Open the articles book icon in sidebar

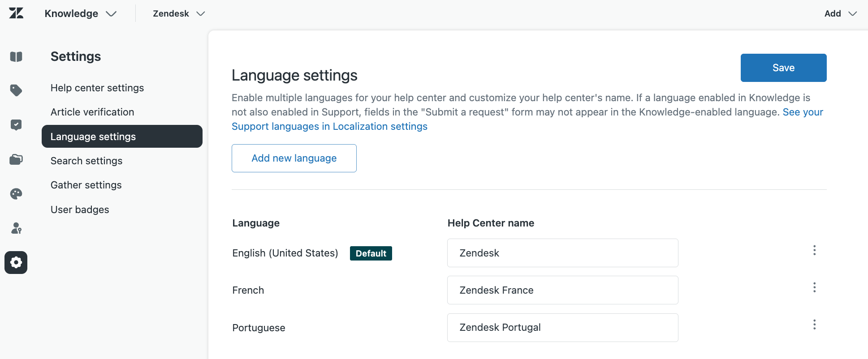16,57
